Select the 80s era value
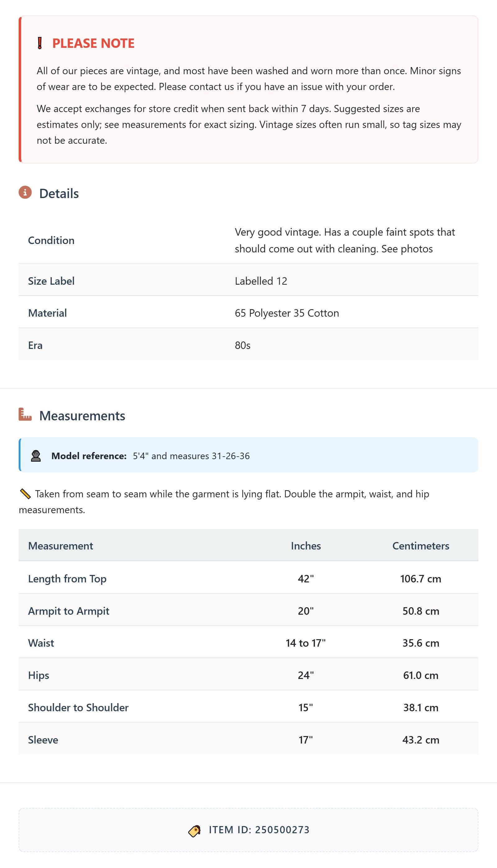Image resolution: width=497 pixels, height=868 pixels. click(x=242, y=345)
